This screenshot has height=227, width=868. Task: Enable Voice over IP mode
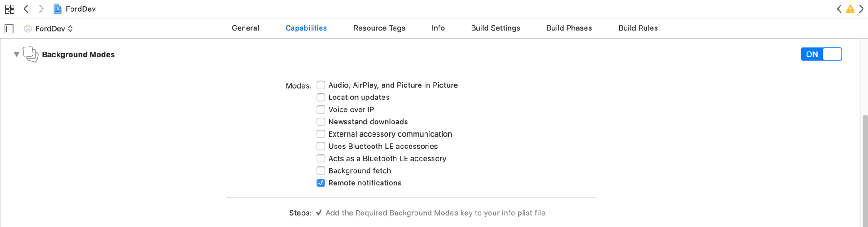321,110
